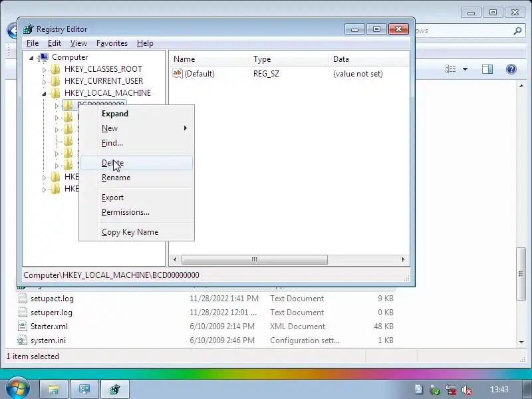This screenshot has height=399, width=532.
Task: Click the setuperr.log file icon
Action: click(x=23, y=312)
